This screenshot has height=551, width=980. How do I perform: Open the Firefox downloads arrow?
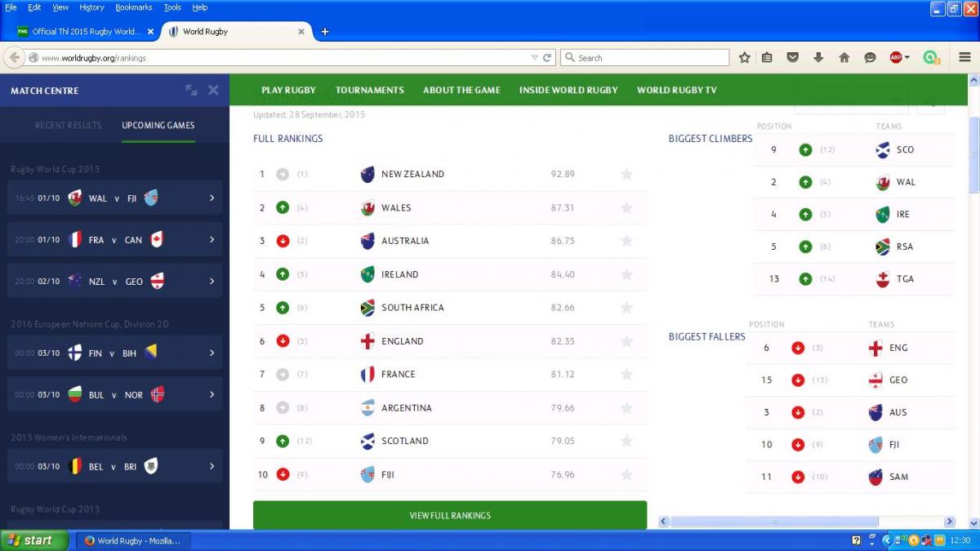coord(818,58)
